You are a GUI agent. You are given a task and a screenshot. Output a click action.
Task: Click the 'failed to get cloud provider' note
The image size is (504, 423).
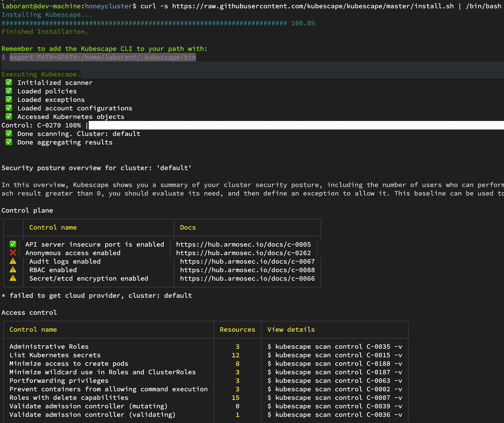97,296
